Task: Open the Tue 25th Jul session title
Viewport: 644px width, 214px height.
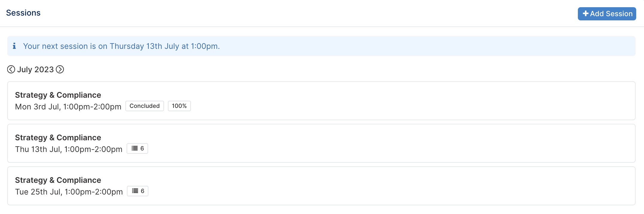Action: click(58, 180)
